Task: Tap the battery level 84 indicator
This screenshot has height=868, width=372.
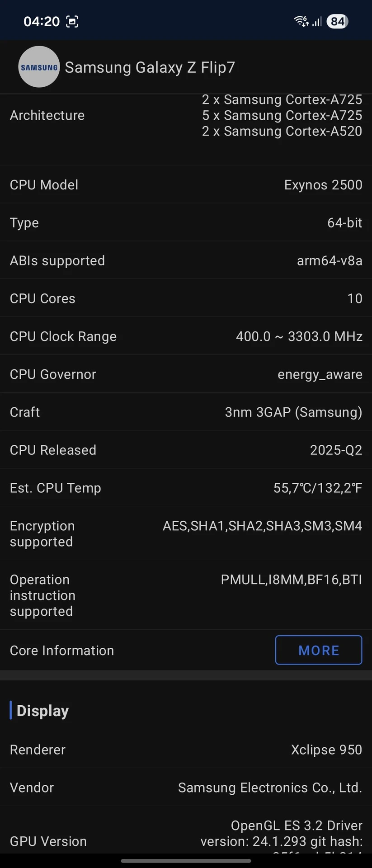Action: click(337, 21)
